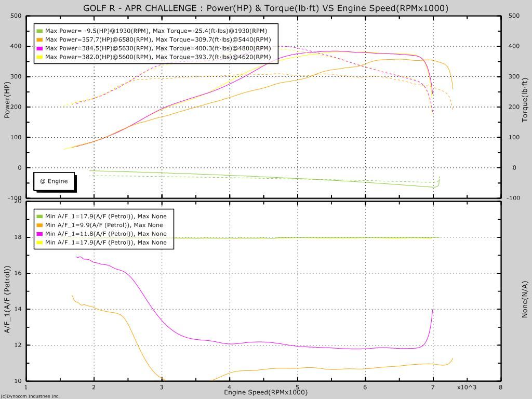This screenshot has width=532, height=399.
Task: Select the Max Power=384.5(HP) legend entry
Action: coord(158,48)
